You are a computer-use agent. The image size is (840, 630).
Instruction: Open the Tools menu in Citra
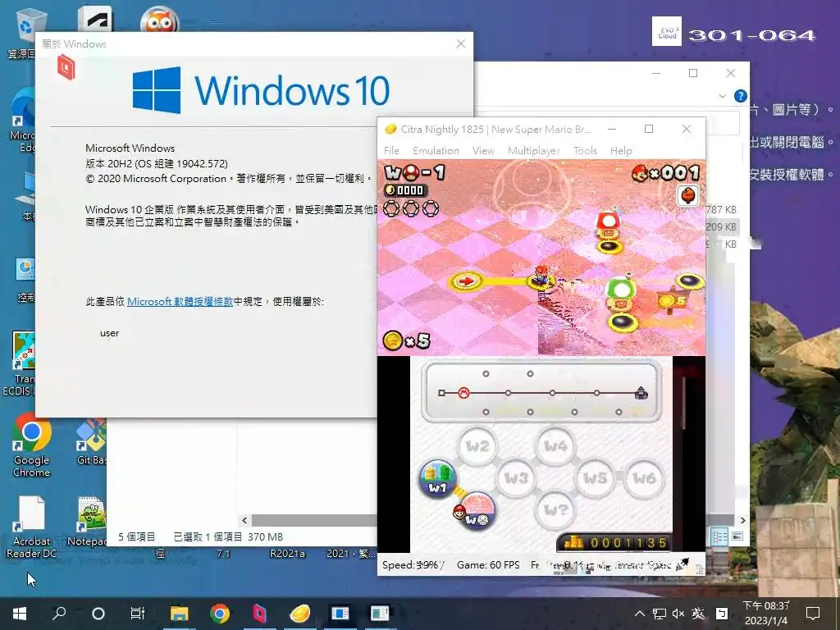point(585,151)
